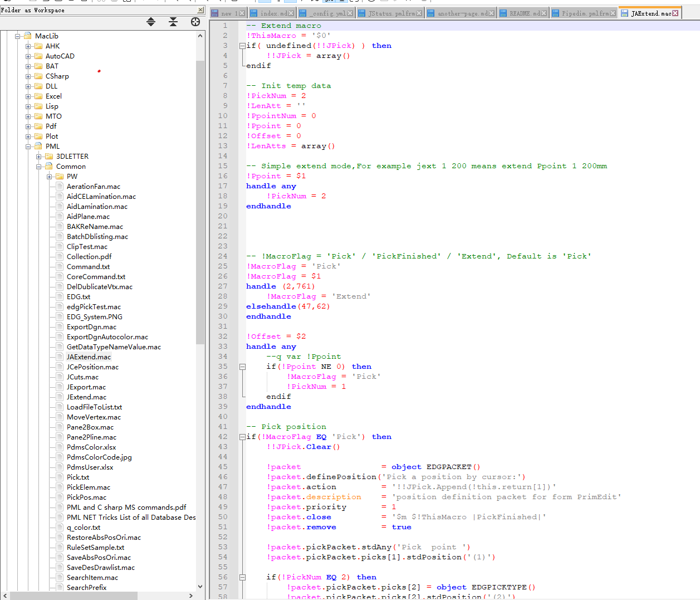Expand the 3DLETTER folder
This screenshot has width=700, height=600.
[x=39, y=157]
